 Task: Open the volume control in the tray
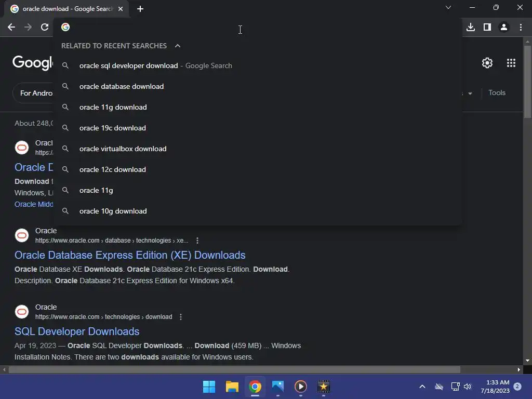[x=468, y=387]
